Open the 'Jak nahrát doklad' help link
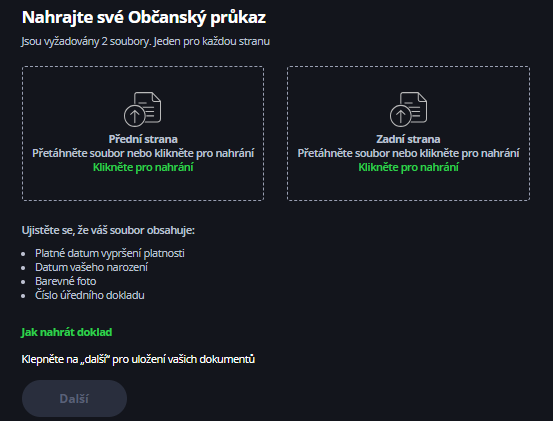The height and width of the screenshot is (421, 553). coord(67,332)
